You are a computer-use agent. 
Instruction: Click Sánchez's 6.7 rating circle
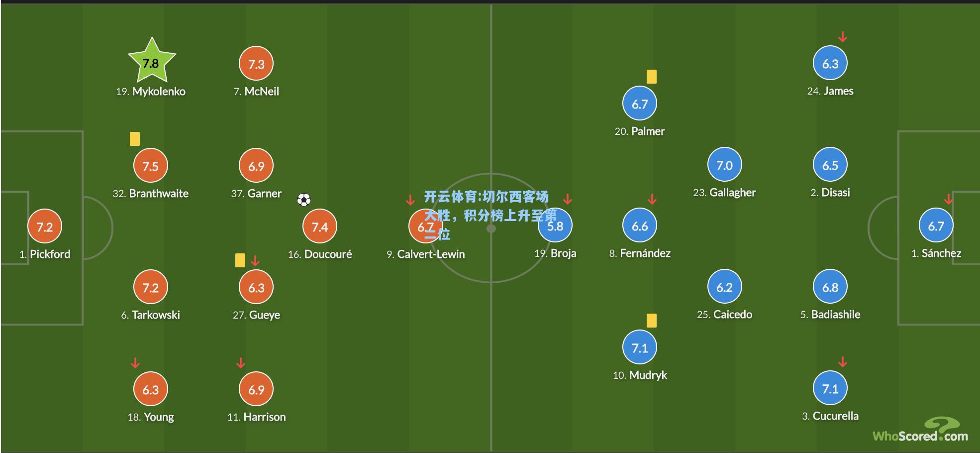tap(936, 226)
